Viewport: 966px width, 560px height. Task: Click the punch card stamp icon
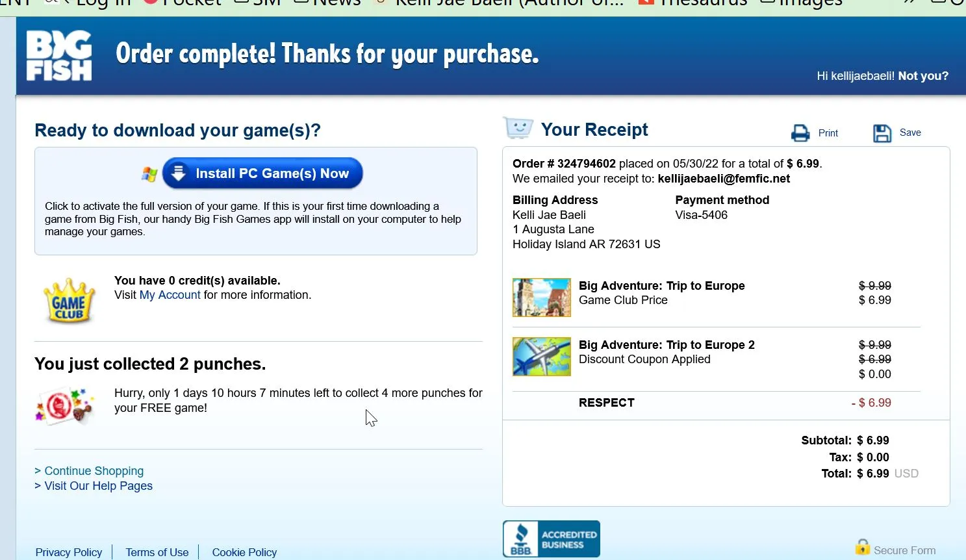tap(64, 405)
